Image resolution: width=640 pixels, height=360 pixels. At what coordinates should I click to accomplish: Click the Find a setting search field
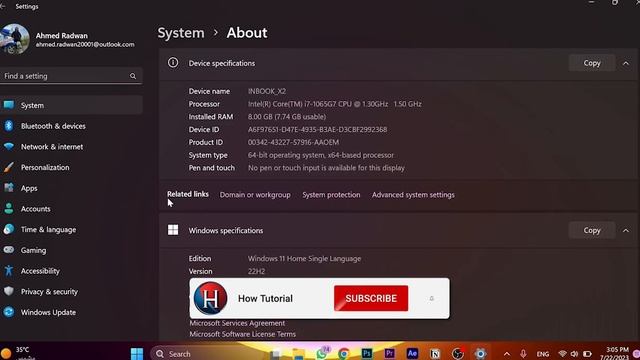(71, 76)
